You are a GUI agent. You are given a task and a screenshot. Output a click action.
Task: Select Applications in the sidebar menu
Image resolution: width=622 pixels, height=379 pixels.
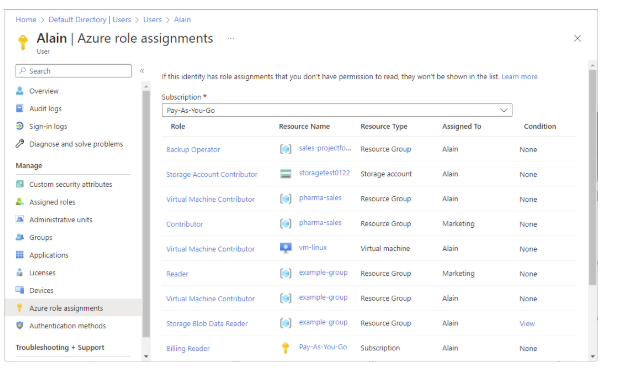48,255
